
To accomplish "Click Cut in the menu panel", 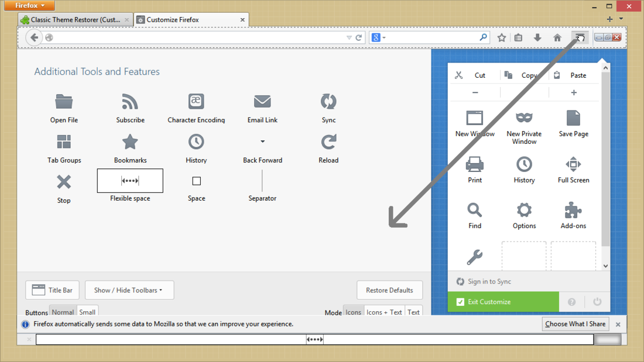I will (475, 75).
